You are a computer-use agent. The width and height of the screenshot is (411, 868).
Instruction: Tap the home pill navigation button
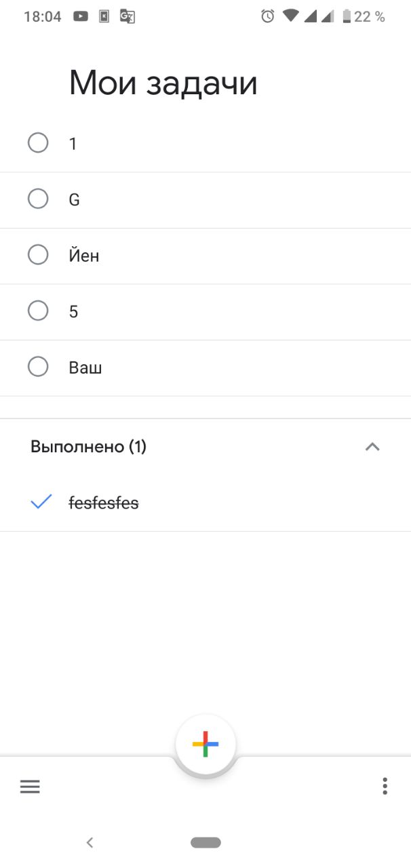coord(206,842)
